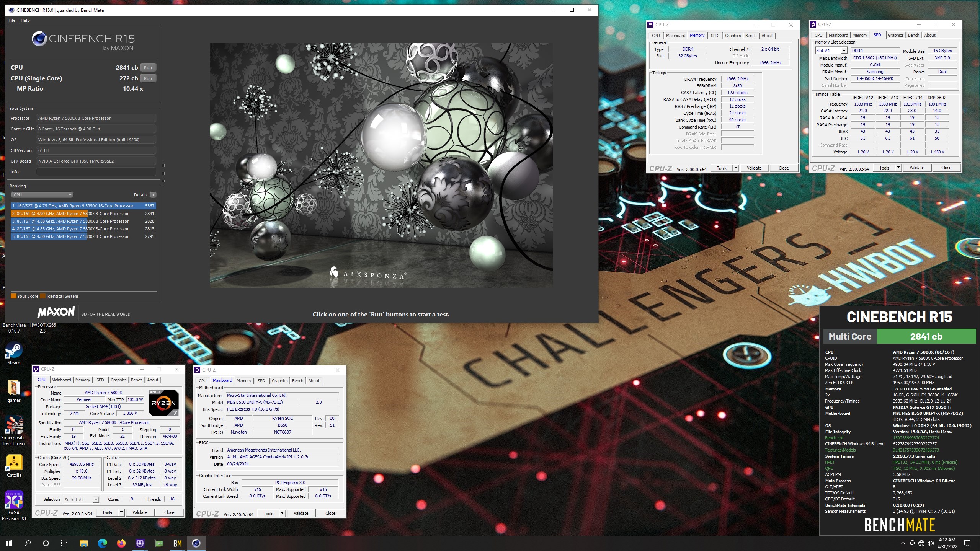
Task: Open File Explorer from taskbar
Action: click(x=83, y=543)
